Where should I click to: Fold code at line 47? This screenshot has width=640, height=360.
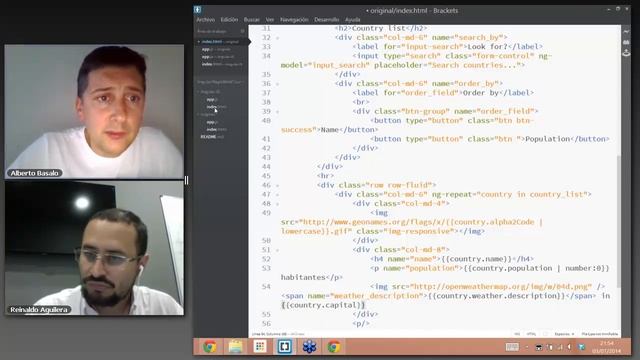(x=278, y=195)
